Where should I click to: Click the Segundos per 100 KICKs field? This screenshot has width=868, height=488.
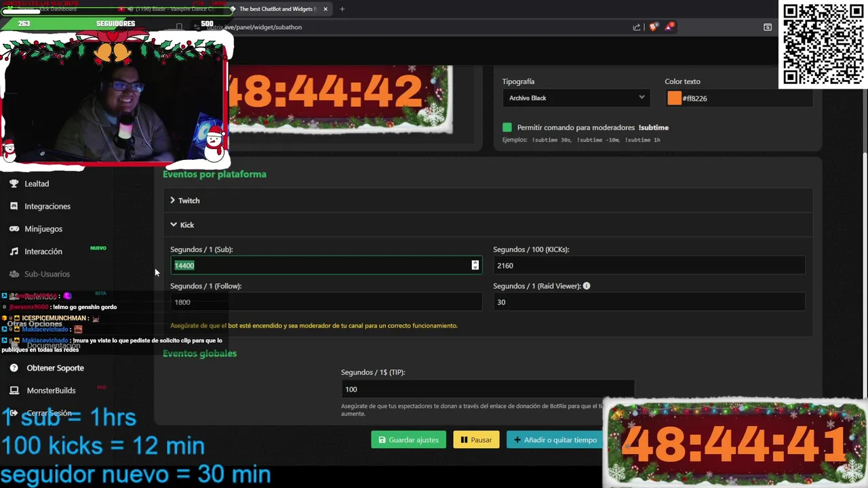649,266
